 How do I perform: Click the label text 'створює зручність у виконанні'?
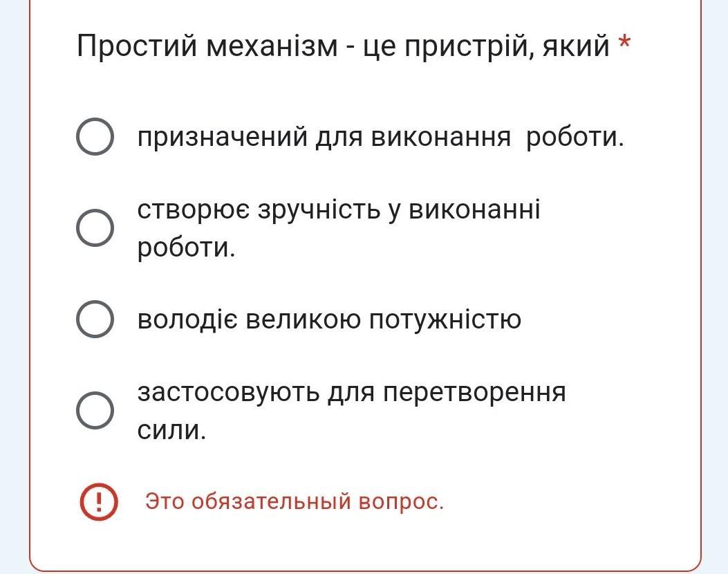[x=339, y=210]
